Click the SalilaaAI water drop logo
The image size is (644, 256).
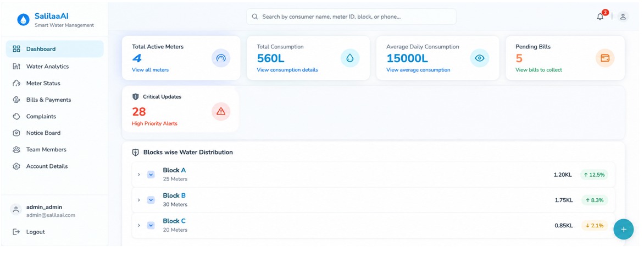pyautogui.click(x=24, y=19)
